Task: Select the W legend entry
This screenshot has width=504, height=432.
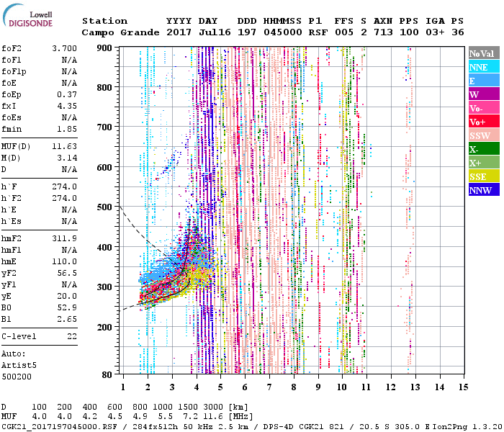Action: click(x=483, y=94)
